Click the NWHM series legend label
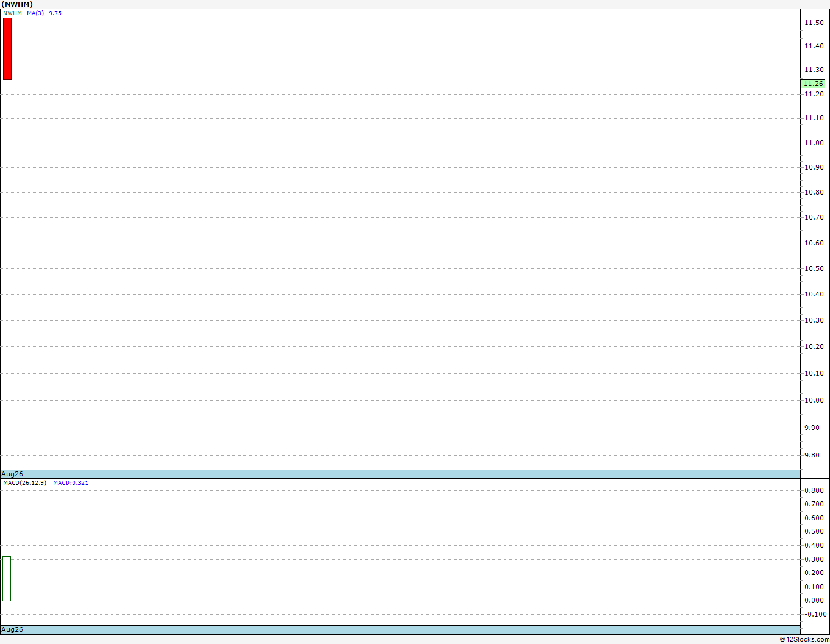The height and width of the screenshot is (644, 830). coord(12,13)
